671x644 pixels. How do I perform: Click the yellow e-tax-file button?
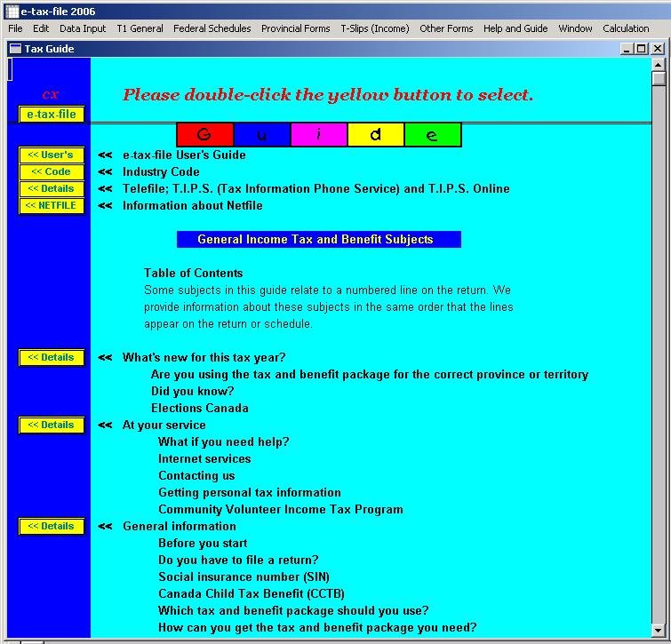[52, 115]
